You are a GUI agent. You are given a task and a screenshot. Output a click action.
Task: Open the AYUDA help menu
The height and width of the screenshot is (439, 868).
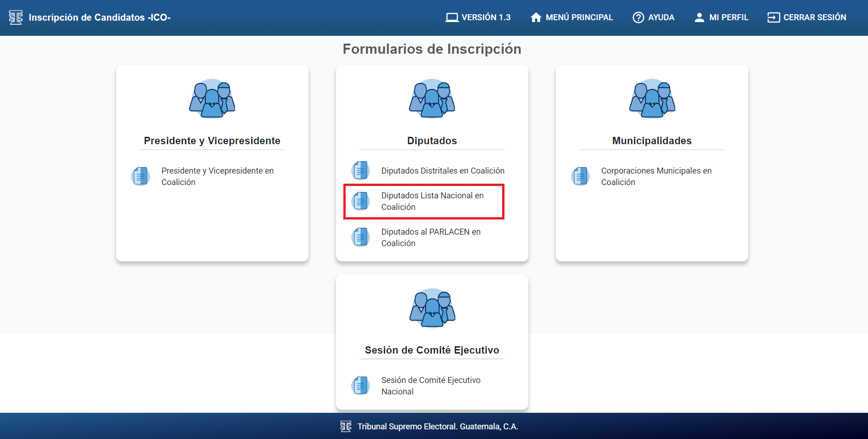(x=653, y=17)
